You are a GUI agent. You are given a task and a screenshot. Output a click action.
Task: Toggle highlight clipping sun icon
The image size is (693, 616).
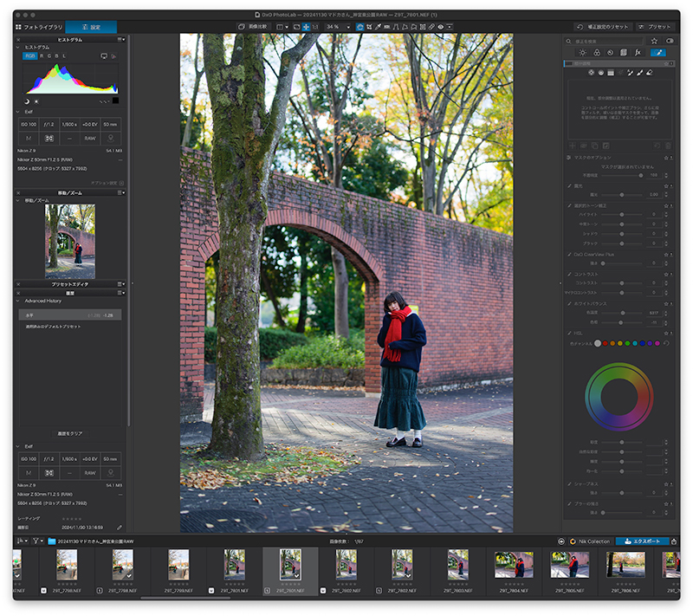(36, 101)
